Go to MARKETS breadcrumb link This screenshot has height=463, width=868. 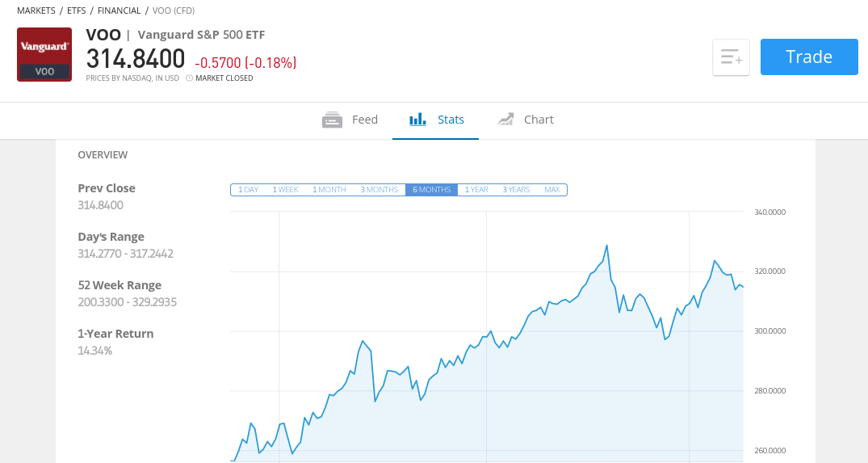[x=36, y=11]
